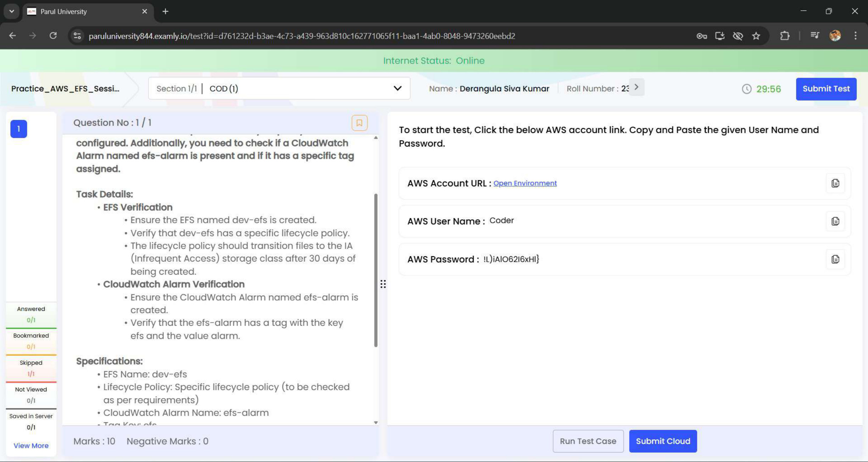The width and height of the screenshot is (868, 462).
Task: Open the browser extensions menu
Action: tap(785, 35)
